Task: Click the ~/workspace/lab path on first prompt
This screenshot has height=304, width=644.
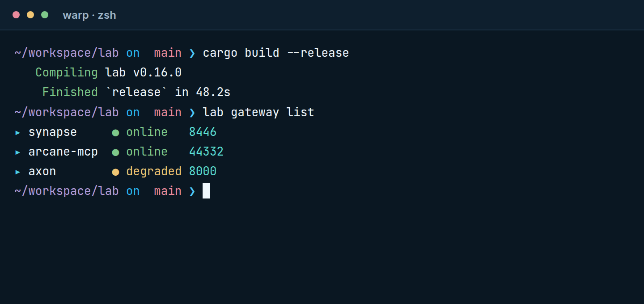Action: [67, 53]
